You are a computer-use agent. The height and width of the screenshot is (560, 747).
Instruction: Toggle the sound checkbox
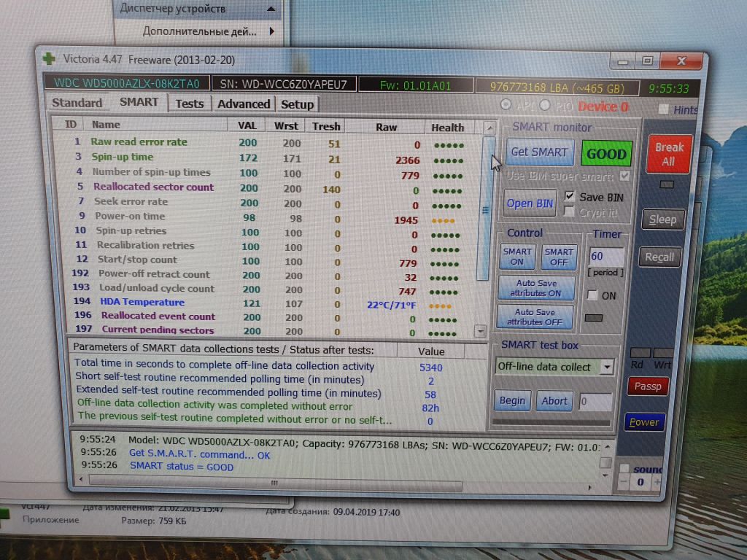pos(624,468)
